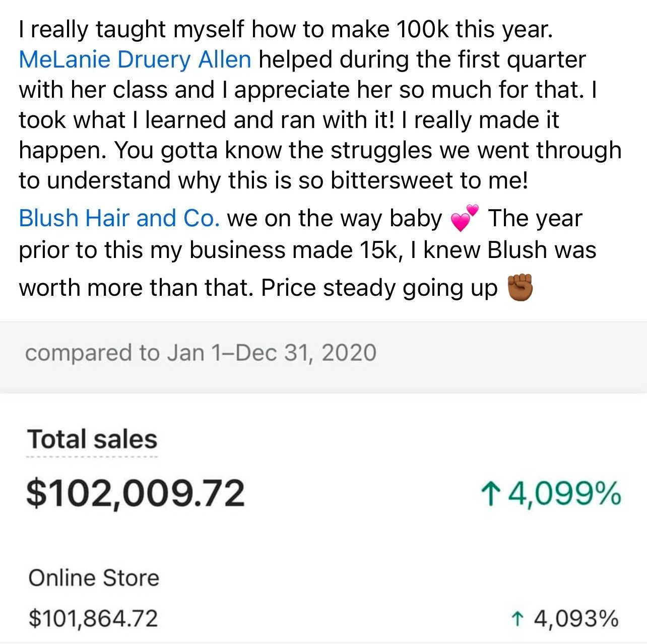This screenshot has width=647, height=644.
Task: Click the 4,093% Online Store growth figure
Action: point(575,618)
